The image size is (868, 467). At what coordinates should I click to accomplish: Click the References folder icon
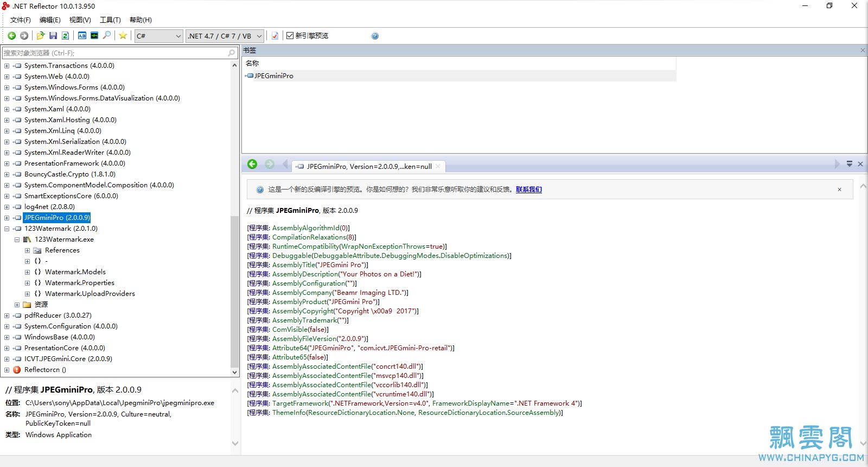pyautogui.click(x=37, y=250)
